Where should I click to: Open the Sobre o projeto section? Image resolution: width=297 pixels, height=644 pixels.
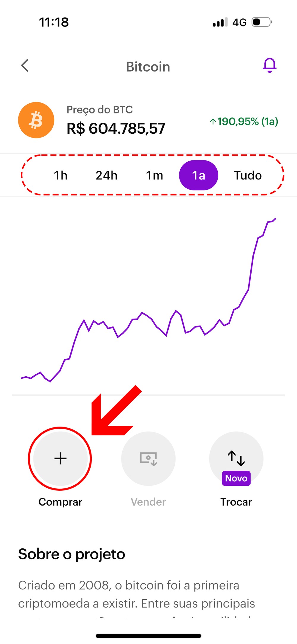pyautogui.click(x=72, y=554)
